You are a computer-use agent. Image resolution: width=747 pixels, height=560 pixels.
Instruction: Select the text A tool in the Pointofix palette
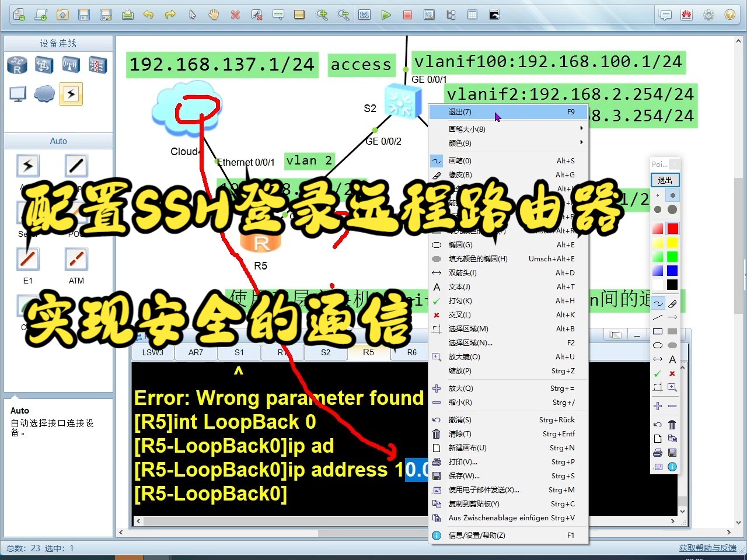(x=672, y=359)
